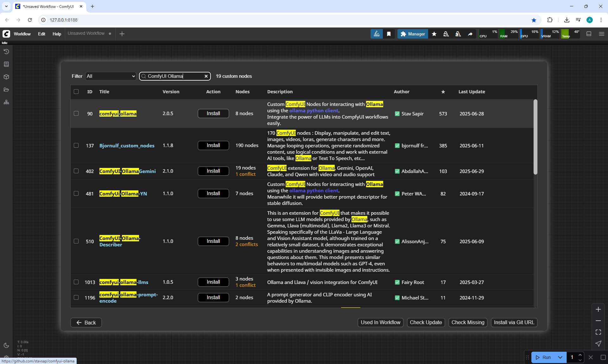Open the Filter All dropdown
This screenshot has height=364, width=608.
pyautogui.click(x=111, y=76)
